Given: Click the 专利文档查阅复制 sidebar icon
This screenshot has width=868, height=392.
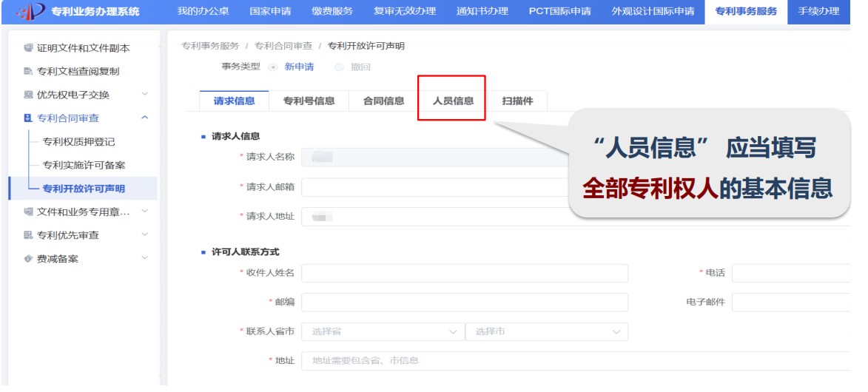Looking at the screenshot, I should click(x=28, y=72).
